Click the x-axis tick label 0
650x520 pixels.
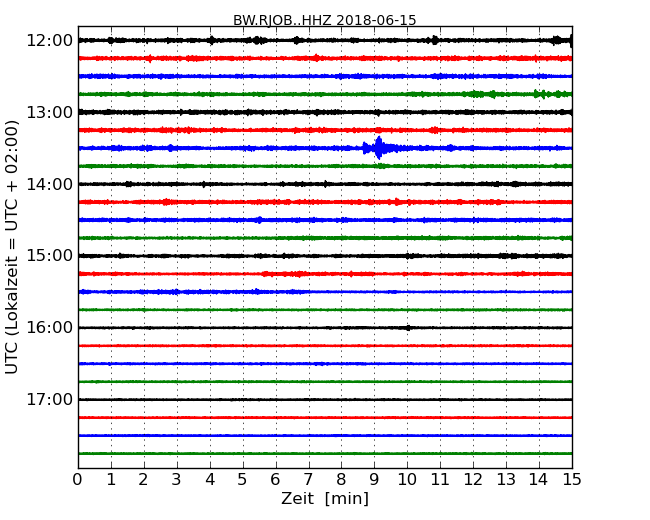pyautogui.click(x=78, y=480)
